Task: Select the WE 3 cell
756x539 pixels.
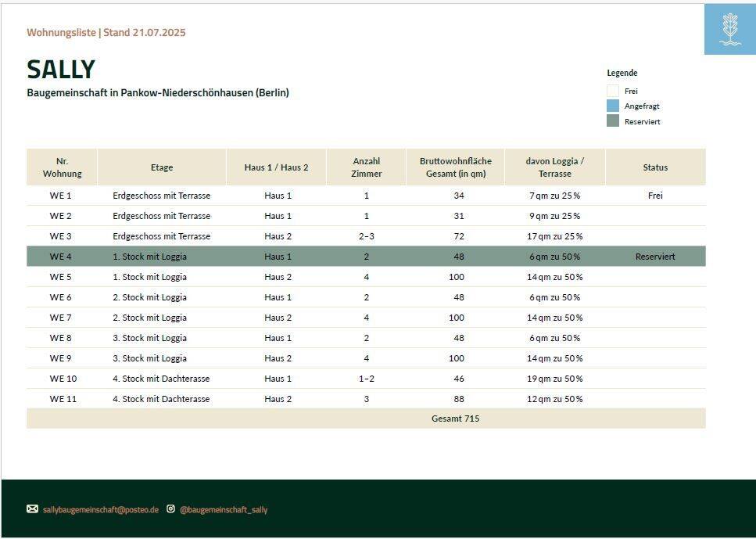Action: [x=60, y=236]
